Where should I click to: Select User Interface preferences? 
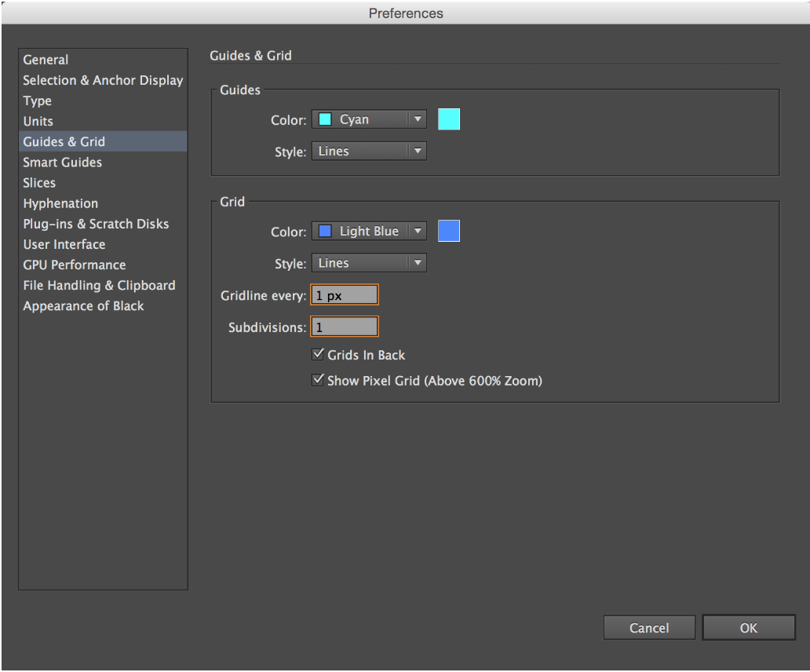point(103,244)
